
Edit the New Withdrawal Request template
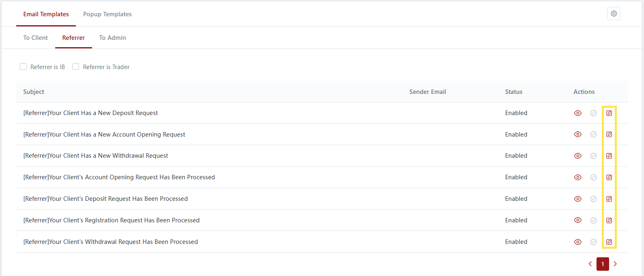tap(609, 156)
